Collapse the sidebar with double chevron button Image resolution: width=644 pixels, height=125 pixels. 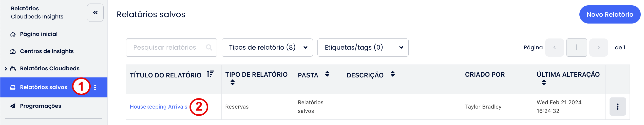coord(95,13)
